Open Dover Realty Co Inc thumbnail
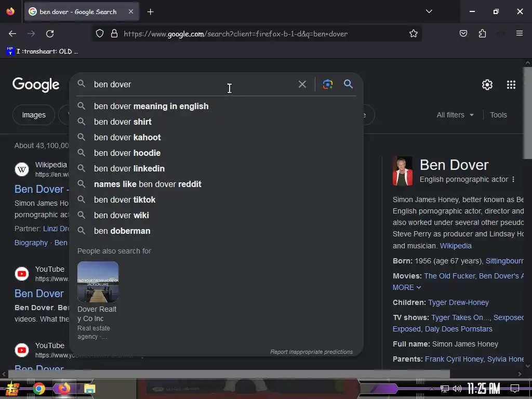 pyautogui.click(x=98, y=282)
